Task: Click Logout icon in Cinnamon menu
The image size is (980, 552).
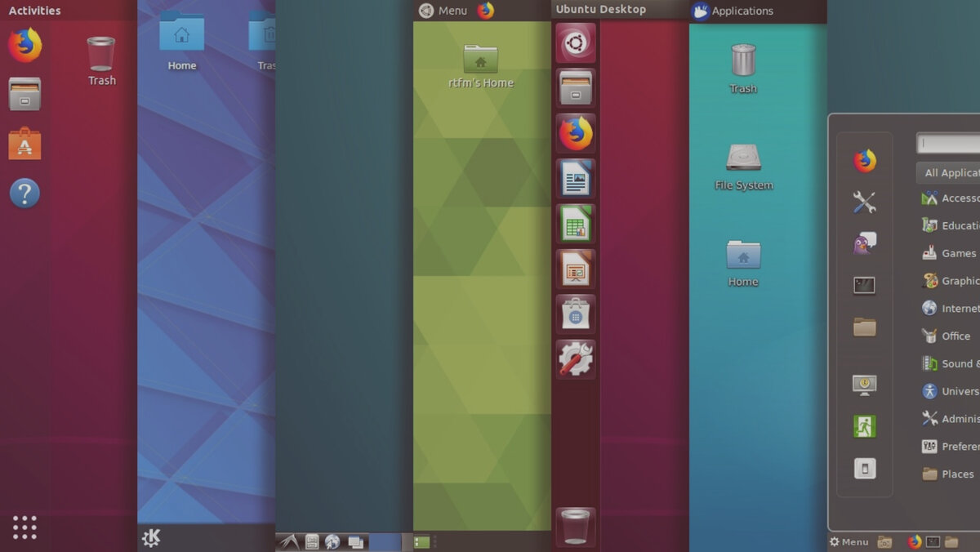Action: tap(865, 426)
